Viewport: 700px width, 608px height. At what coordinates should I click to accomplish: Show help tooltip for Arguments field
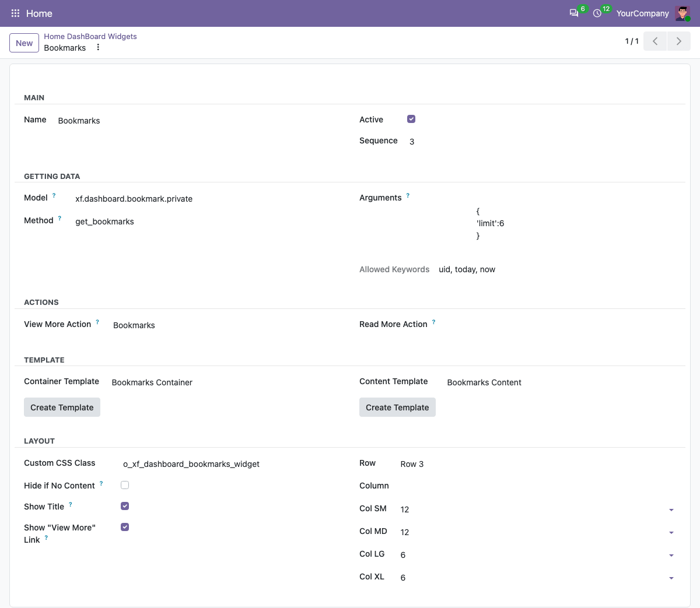click(408, 196)
